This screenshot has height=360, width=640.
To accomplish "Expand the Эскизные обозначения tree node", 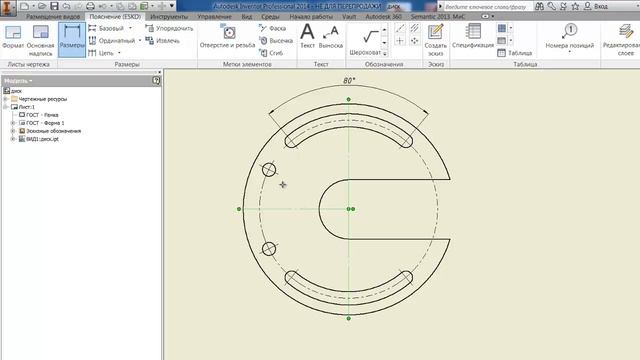I will pyautogui.click(x=13, y=131).
